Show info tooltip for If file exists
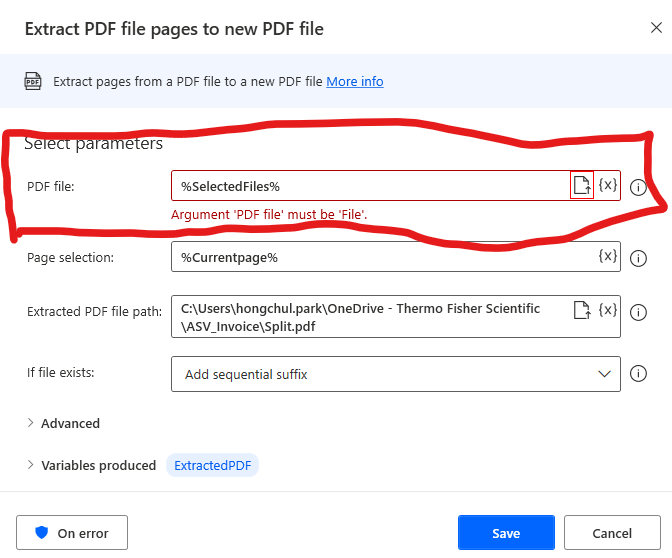Viewport: 672px width, 558px height. tap(638, 373)
